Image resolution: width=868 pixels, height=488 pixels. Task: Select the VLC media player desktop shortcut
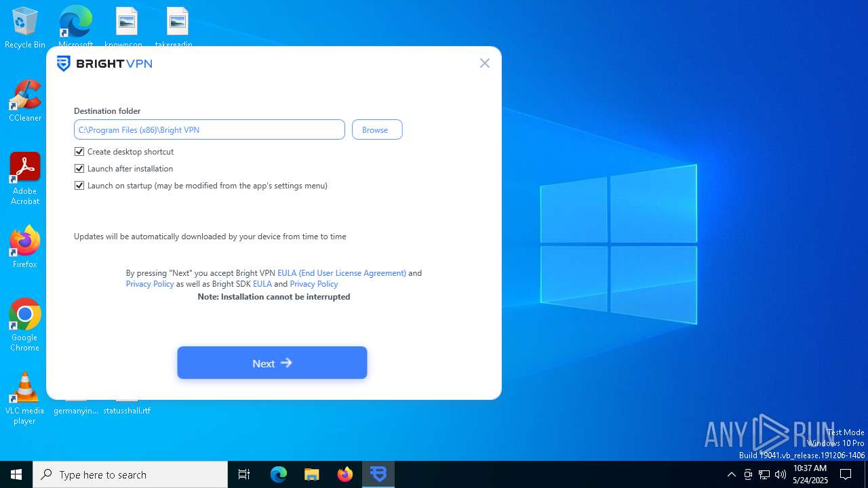coord(25,399)
